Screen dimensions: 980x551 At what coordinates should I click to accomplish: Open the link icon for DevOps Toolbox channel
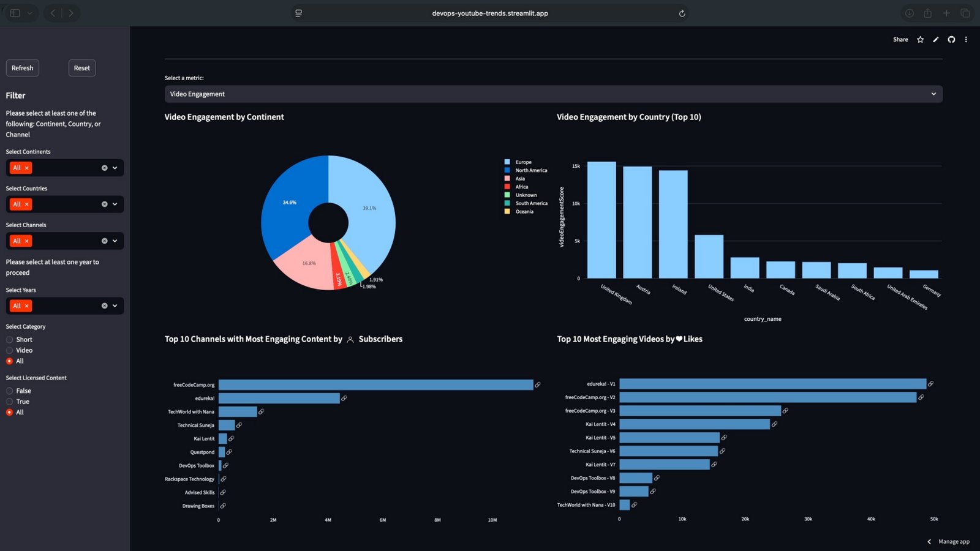tap(226, 466)
